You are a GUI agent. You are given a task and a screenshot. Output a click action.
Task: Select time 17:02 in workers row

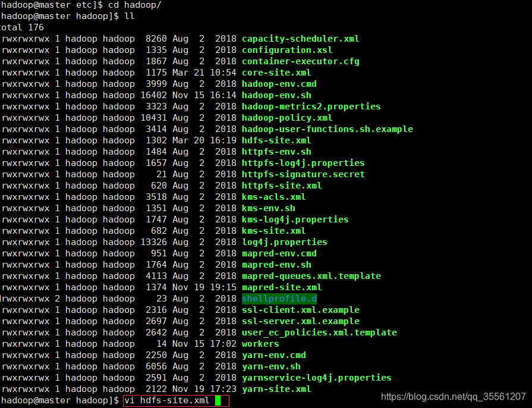(223, 344)
